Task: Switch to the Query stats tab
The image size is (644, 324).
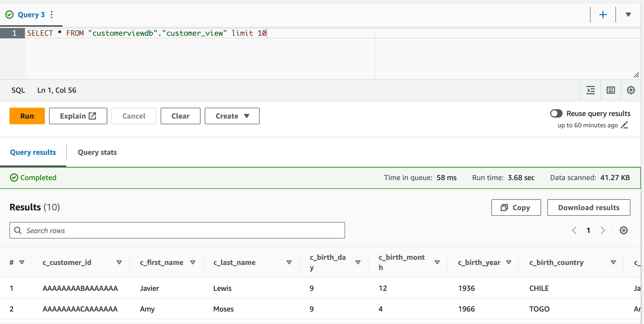Action: (x=97, y=152)
